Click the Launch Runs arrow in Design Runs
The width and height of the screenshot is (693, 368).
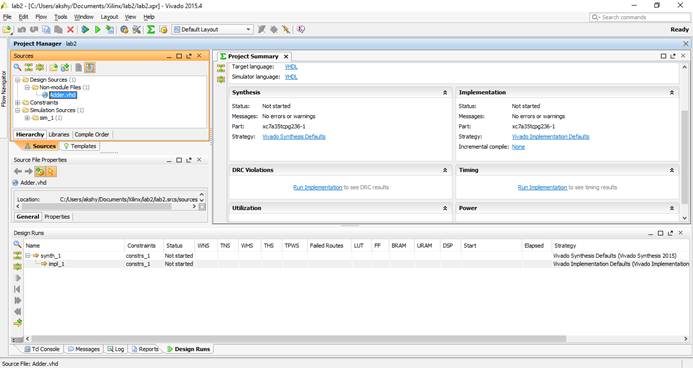18,278
